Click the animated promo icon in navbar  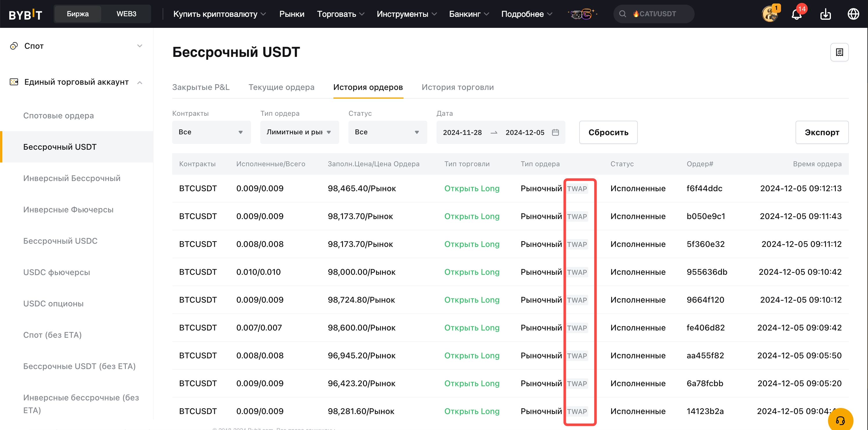pos(583,14)
